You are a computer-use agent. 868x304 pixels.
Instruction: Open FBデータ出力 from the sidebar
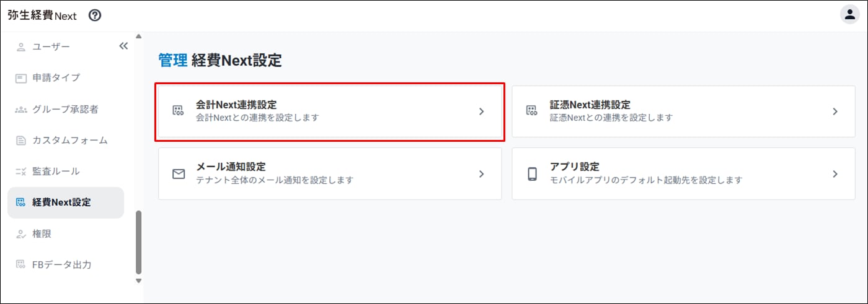click(61, 265)
